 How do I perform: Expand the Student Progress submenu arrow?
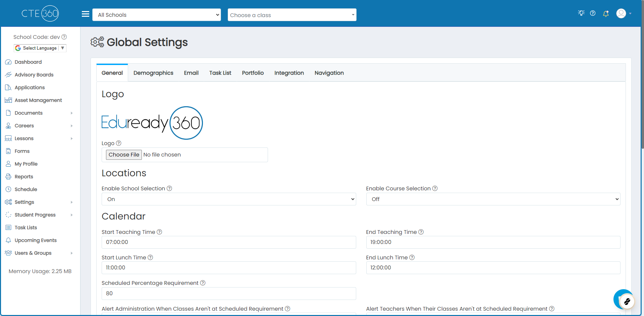72,215
